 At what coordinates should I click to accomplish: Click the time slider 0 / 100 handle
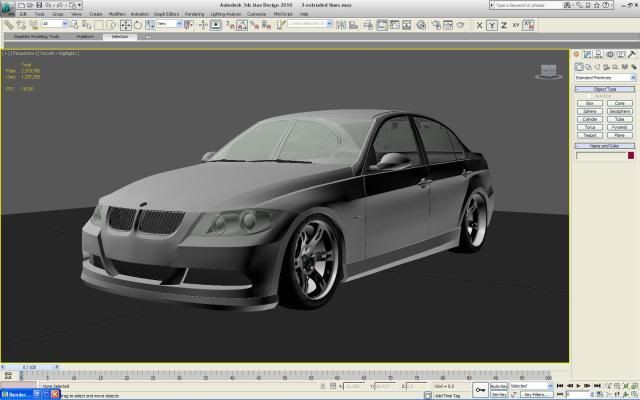pos(29,367)
